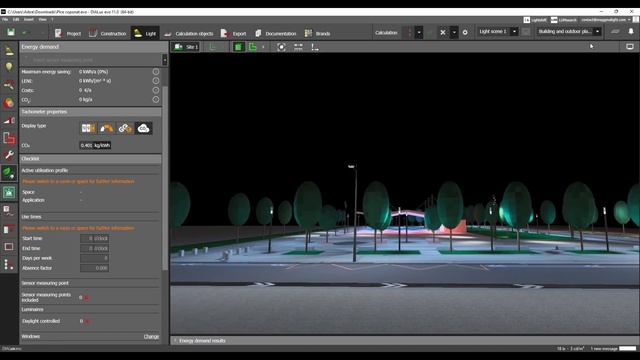Select the green picture tool in sidebar

click(x=9, y=192)
